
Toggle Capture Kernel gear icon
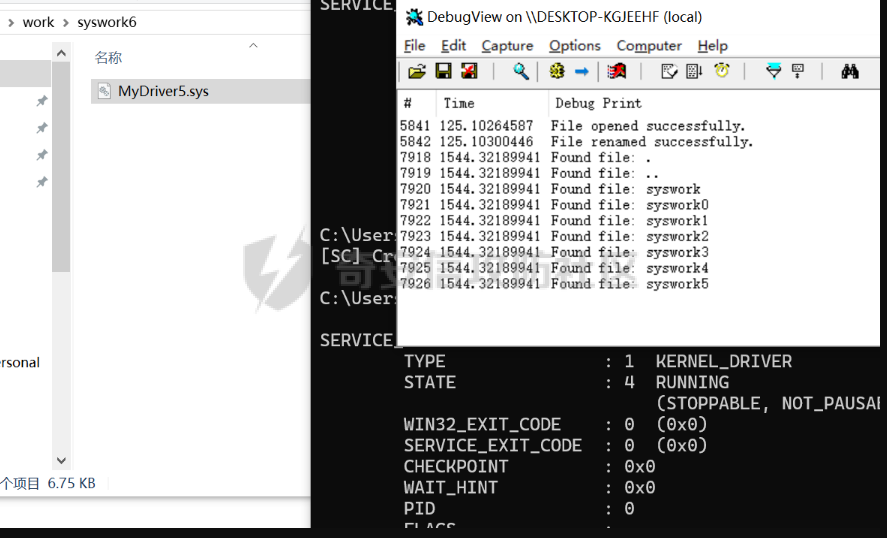coord(557,71)
